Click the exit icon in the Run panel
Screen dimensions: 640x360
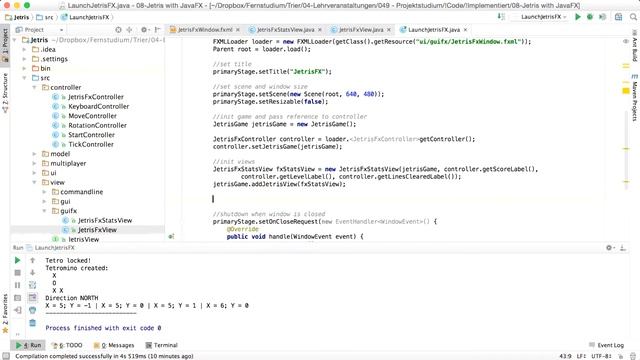pos(18,310)
